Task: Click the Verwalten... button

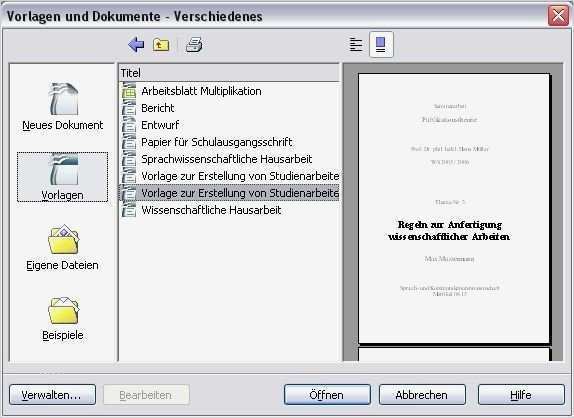Action: [x=52, y=395]
